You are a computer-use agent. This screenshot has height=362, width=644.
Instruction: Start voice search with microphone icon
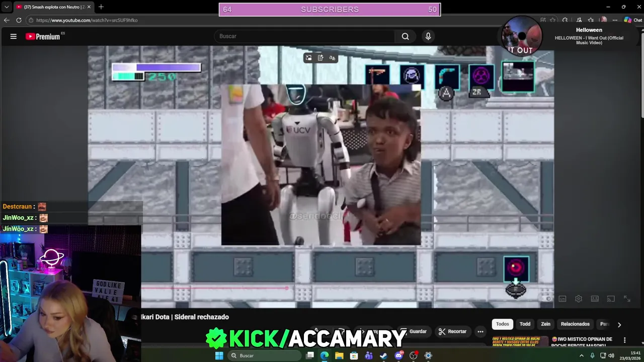click(x=428, y=36)
